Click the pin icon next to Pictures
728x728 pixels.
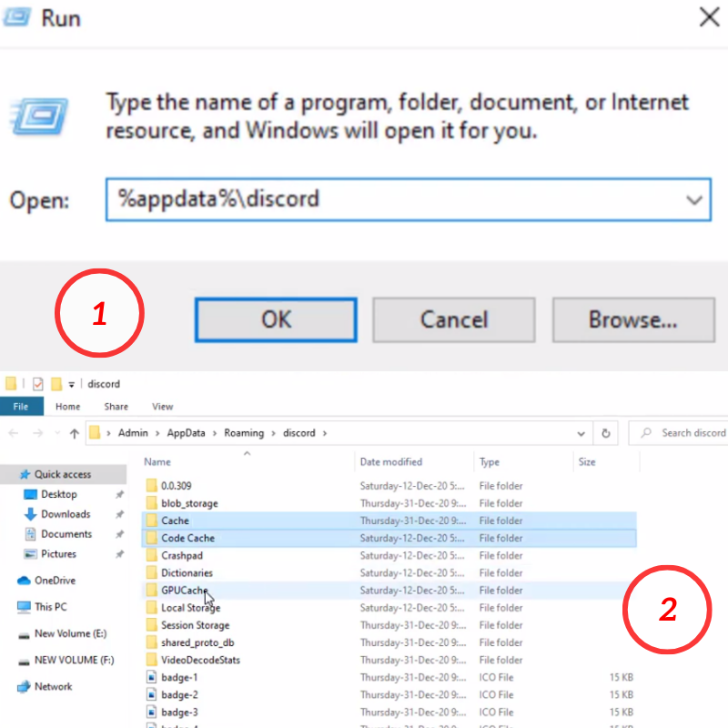[120, 554]
